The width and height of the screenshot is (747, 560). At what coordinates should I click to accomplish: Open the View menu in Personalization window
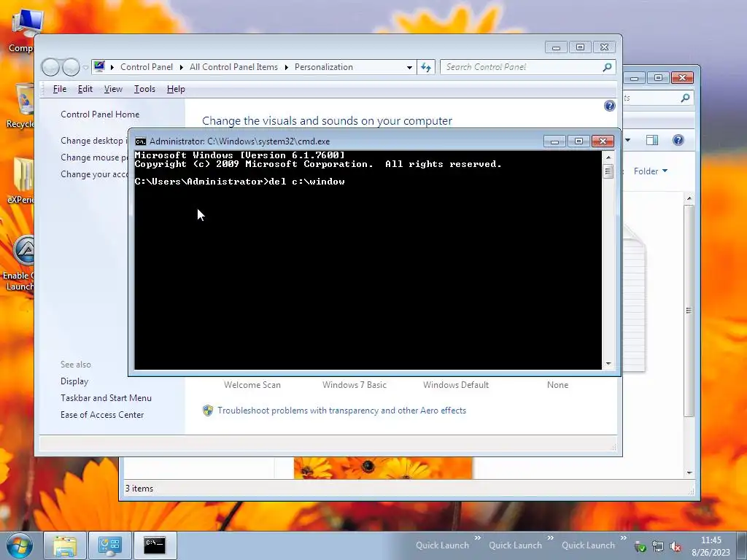click(113, 89)
